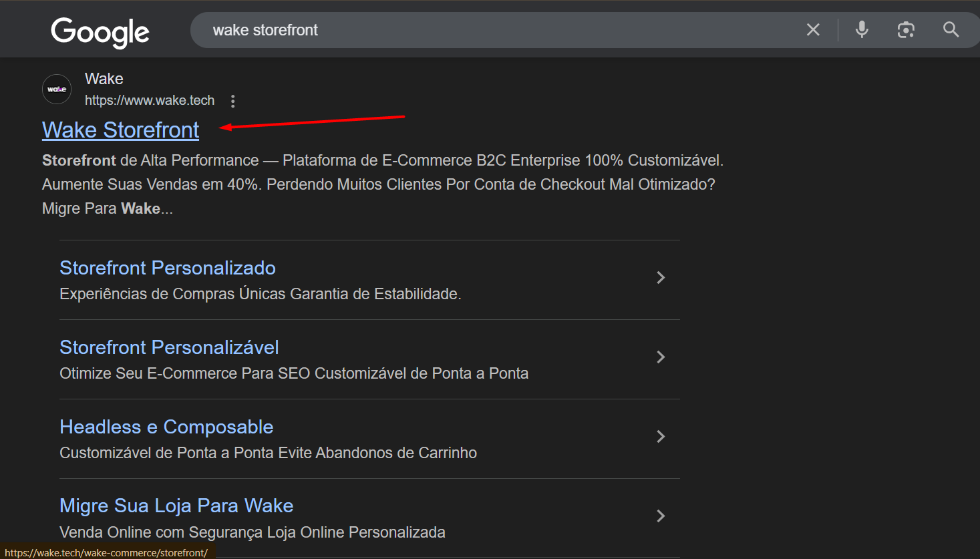Open Headless e Composable sitelink
This screenshot has width=980, height=559.
coord(166,427)
